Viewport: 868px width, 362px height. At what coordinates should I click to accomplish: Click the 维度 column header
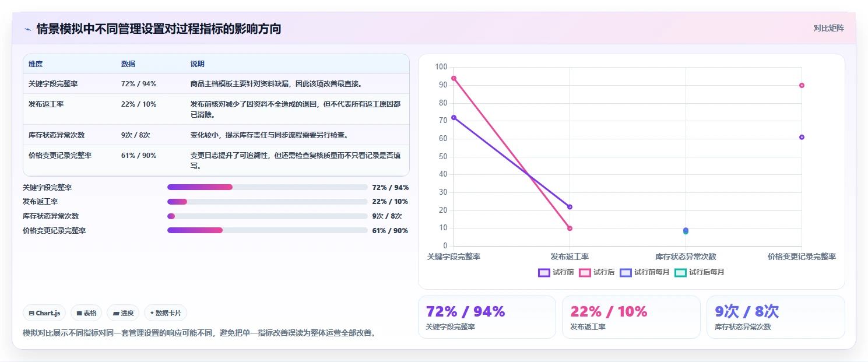coord(36,64)
